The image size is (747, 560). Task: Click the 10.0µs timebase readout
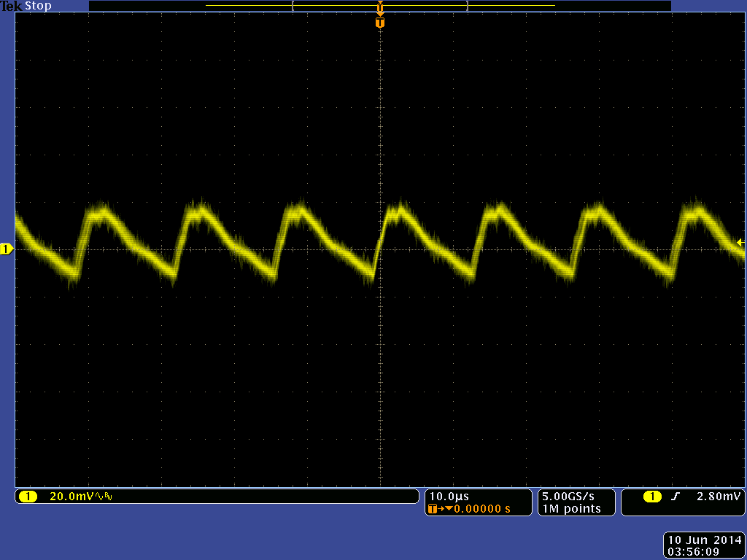tap(449, 497)
